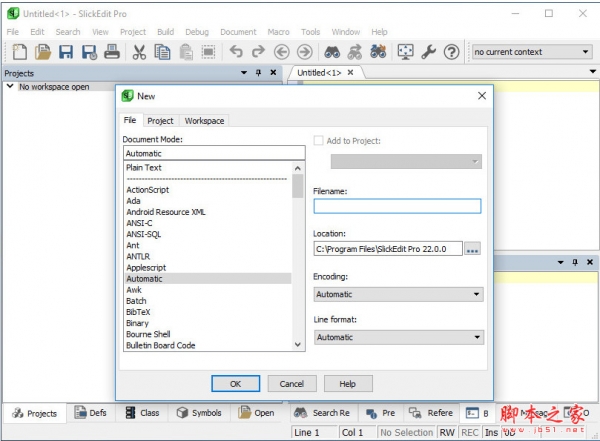Toggle the REC indicator in status bar
600x441 pixels.
(470, 432)
